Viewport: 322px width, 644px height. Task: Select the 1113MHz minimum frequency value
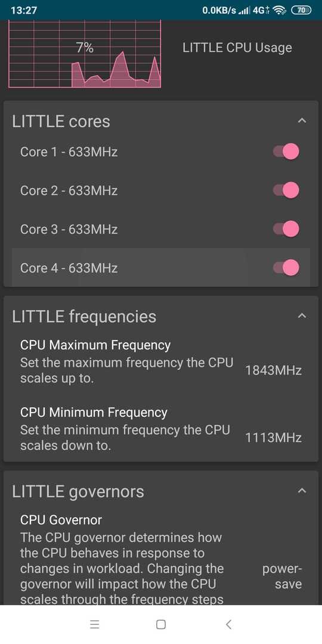pos(273,438)
